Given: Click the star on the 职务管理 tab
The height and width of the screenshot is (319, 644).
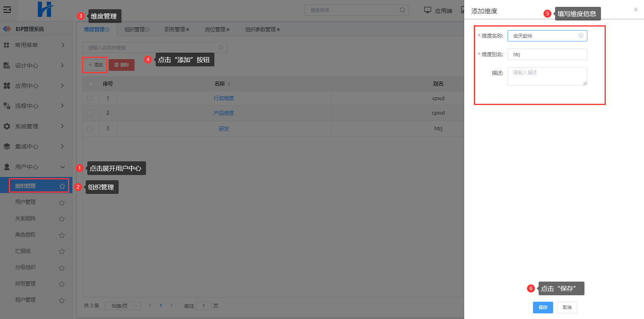Looking at the screenshot, I should [x=187, y=29].
